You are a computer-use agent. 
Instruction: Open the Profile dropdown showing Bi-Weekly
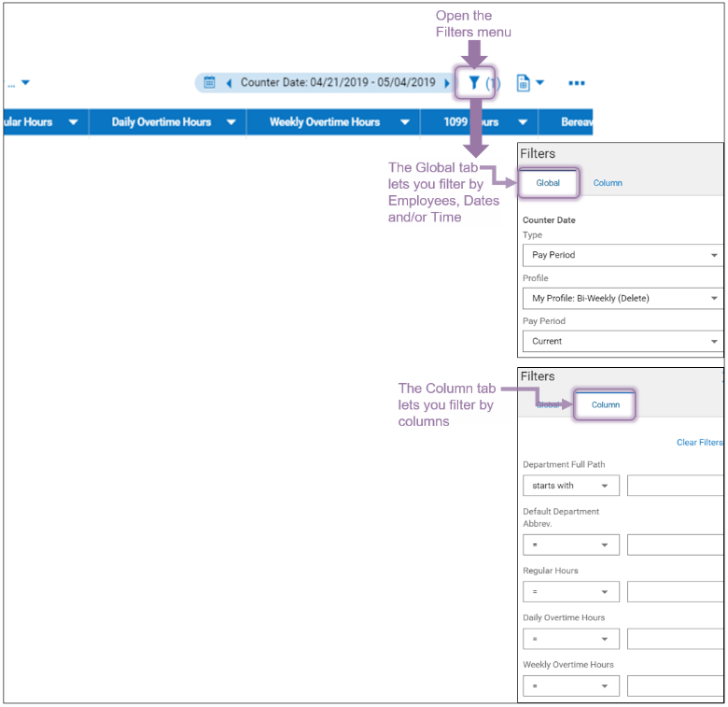(x=623, y=298)
